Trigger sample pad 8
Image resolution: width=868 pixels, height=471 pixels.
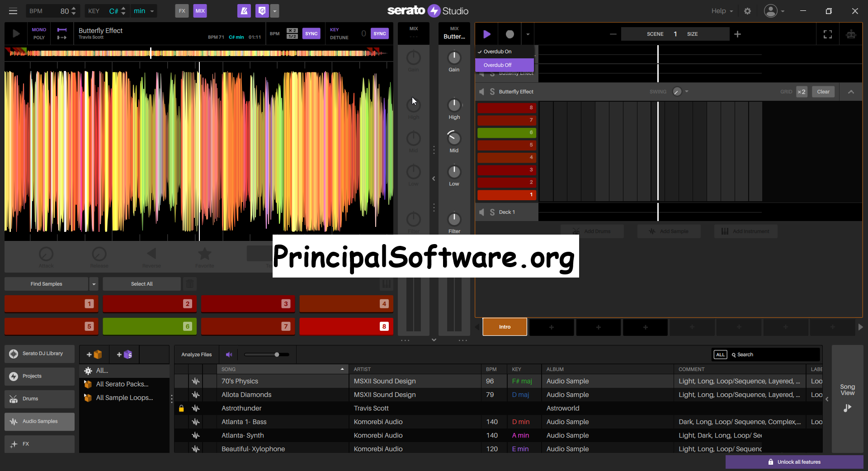click(346, 326)
